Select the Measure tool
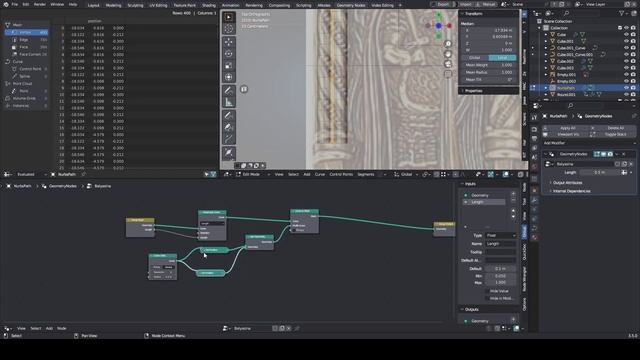This screenshot has height=360, width=640. pos(229,102)
